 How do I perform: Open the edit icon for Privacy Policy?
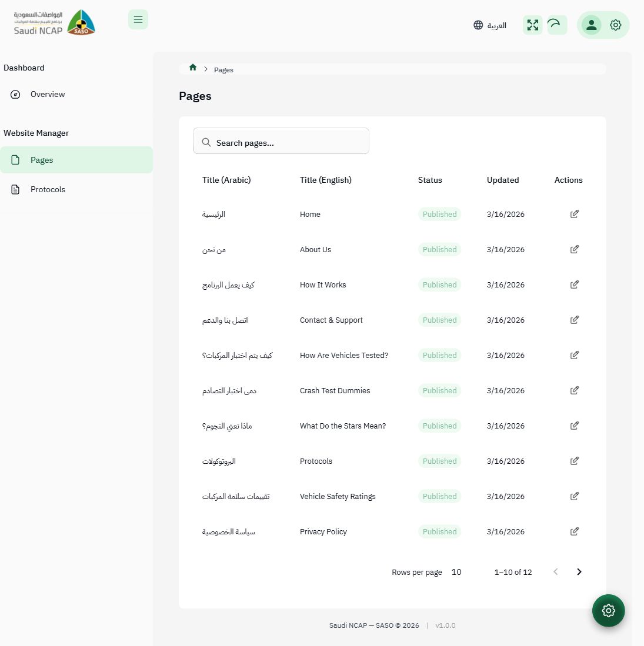pos(574,531)
